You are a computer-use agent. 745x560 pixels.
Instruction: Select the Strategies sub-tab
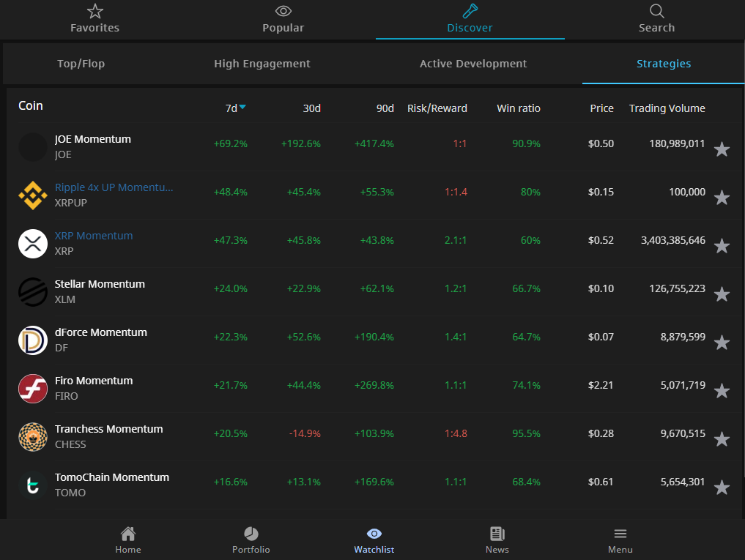point(664,64)
